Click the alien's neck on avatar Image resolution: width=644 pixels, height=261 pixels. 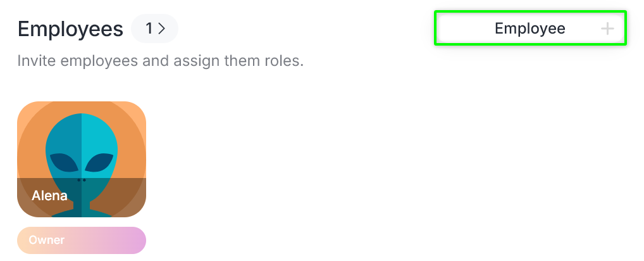(82, 206)
